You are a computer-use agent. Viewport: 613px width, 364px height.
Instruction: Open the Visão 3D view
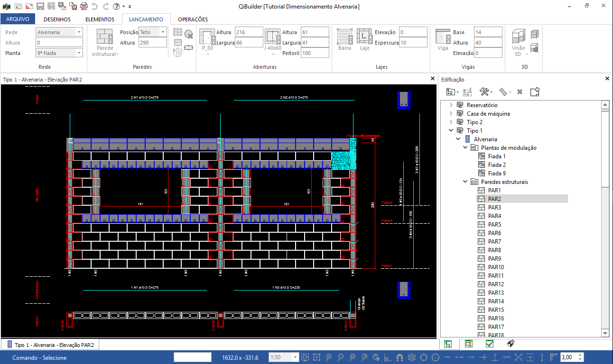click(519, 42)
